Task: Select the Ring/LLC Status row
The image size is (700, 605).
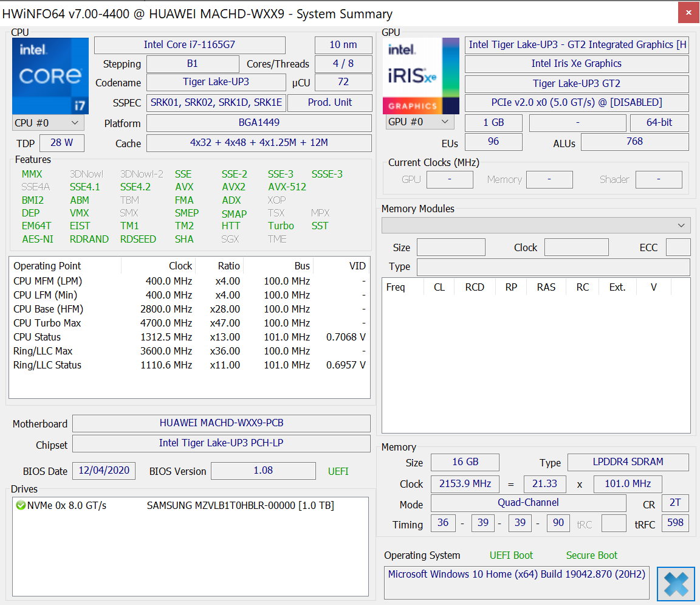Action: pos(190,365)
